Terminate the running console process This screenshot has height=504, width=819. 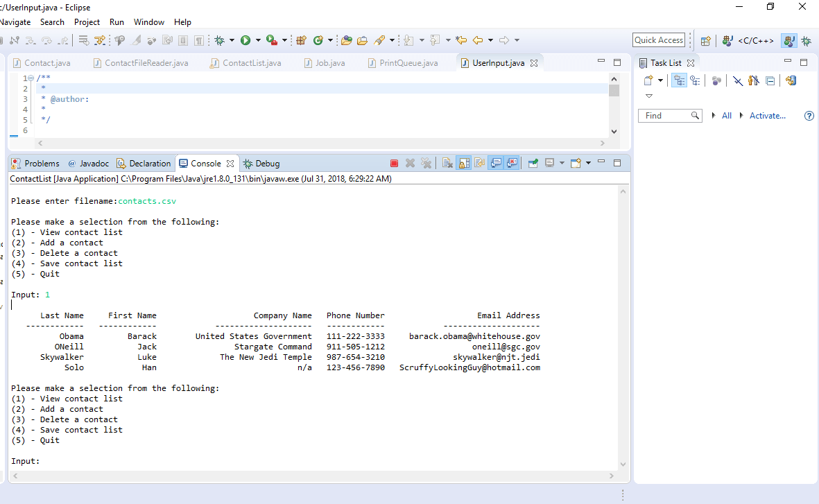click(x=395, y=164)
